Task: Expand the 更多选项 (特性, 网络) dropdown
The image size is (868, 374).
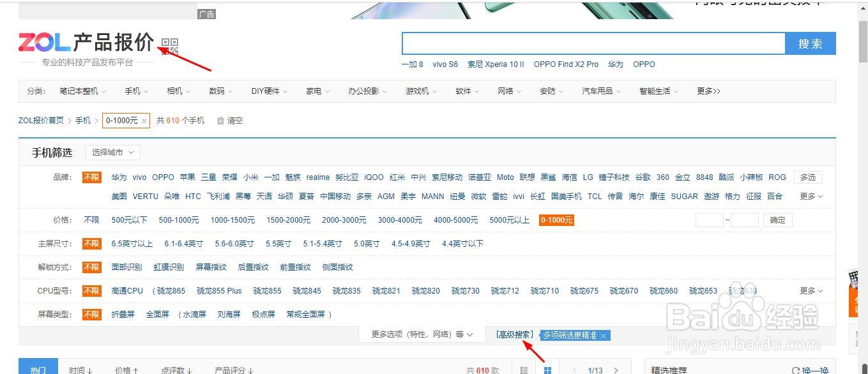Action: [x=420, y=333]
